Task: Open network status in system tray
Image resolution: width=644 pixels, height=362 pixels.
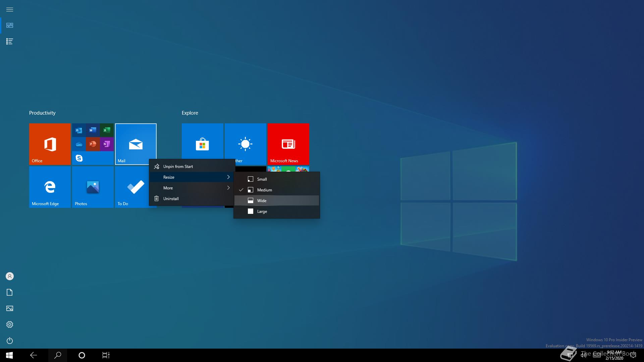Action: coord(570,355)
